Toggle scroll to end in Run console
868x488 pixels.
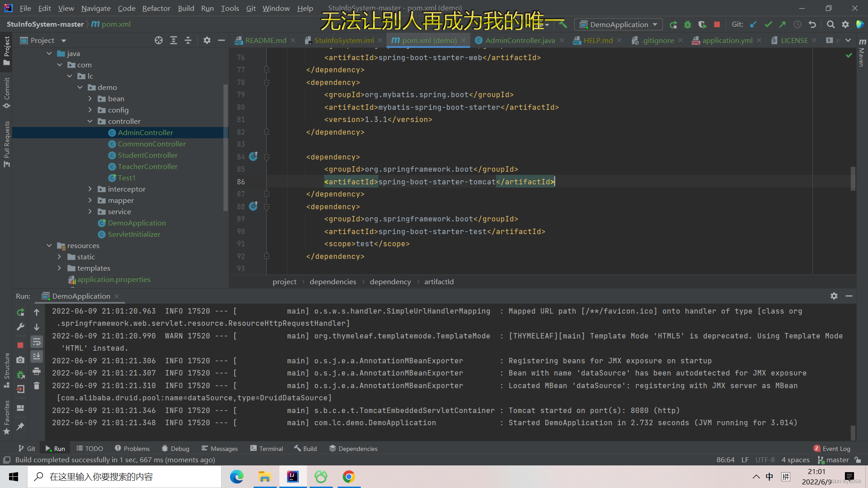(37, 357)
